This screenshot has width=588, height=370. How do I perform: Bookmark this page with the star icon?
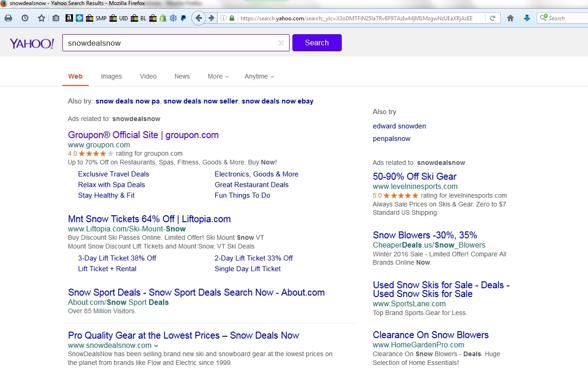coord(42,18)
